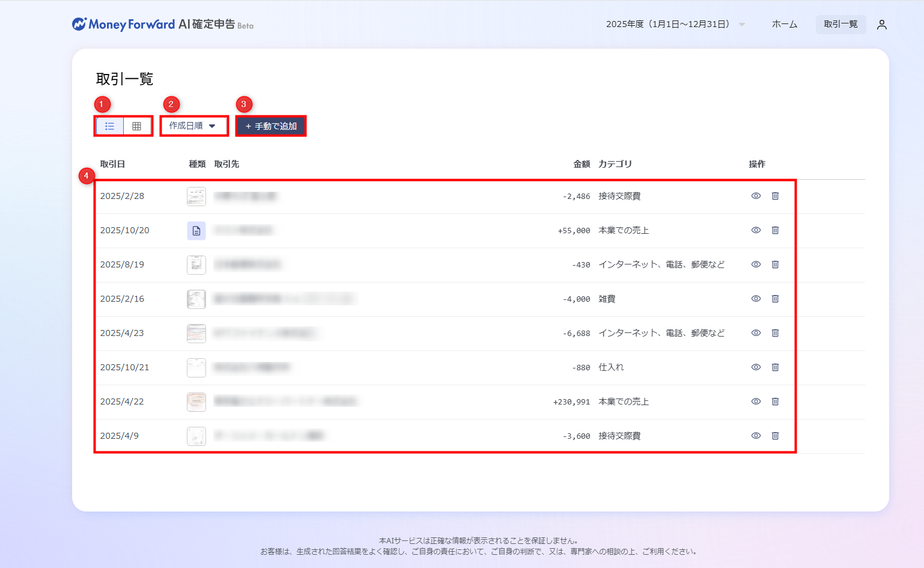
Task: Open the 作成日順 sort dropdown
Action: tap(193, 126)
